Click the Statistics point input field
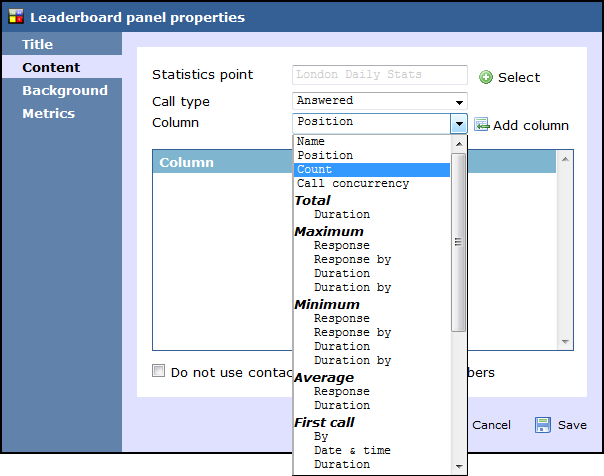The image size is (604, 476). pyautogui.click(x=380, y=75)
